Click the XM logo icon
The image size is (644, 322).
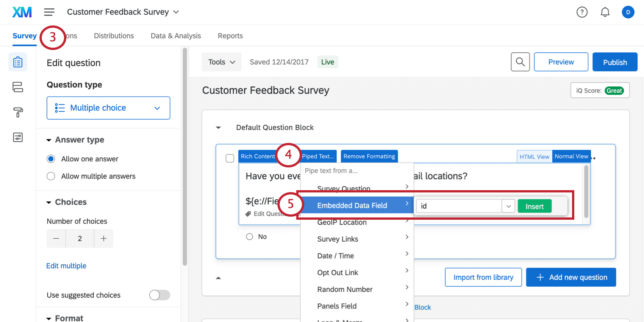point(22,12)
